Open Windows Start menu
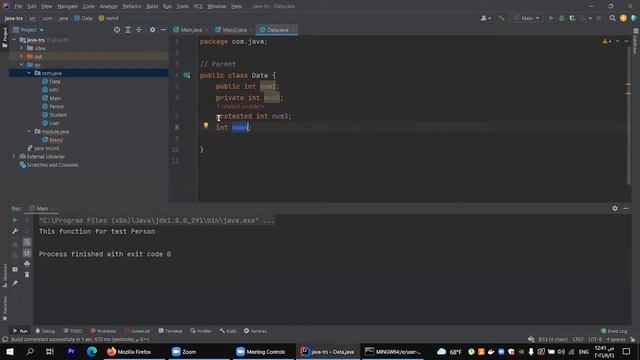The width and height of the screenshot is (640, 360). pos(10,351)
